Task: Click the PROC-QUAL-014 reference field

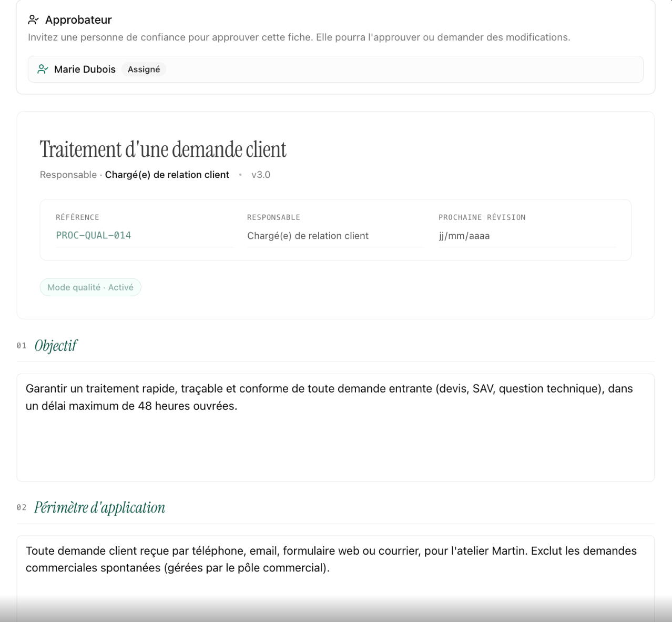Action: click(144, 236)
